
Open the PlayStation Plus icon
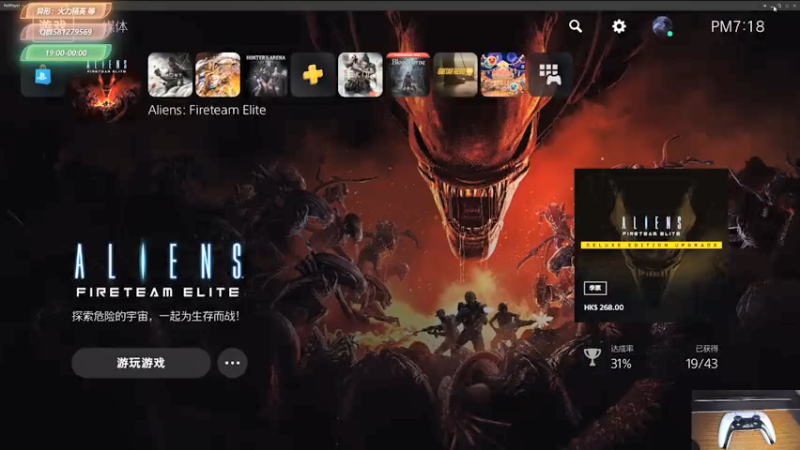click(x=313, y=74)
